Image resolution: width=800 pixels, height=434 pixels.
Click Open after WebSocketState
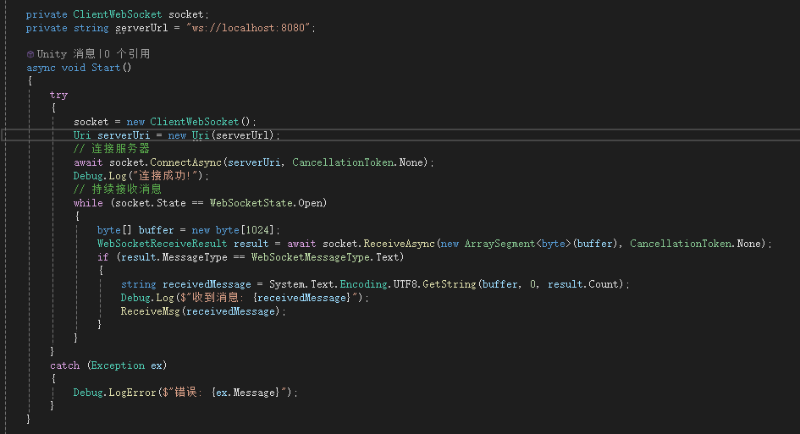(x=310, y=203)
